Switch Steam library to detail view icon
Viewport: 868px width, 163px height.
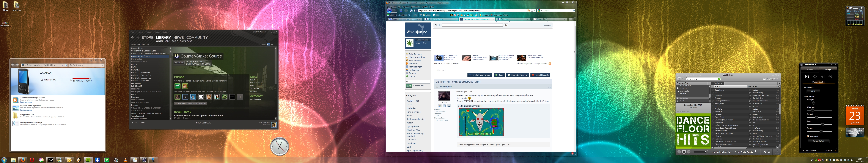(268, 45)
